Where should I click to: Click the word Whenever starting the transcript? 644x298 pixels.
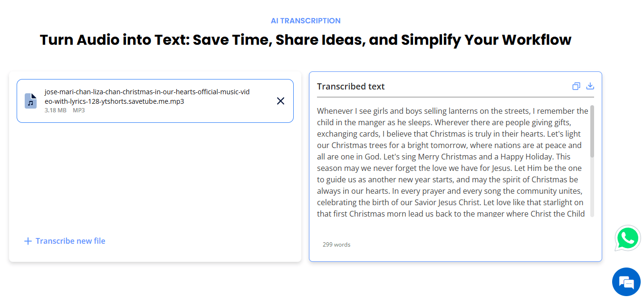click(x=335, y=111)
